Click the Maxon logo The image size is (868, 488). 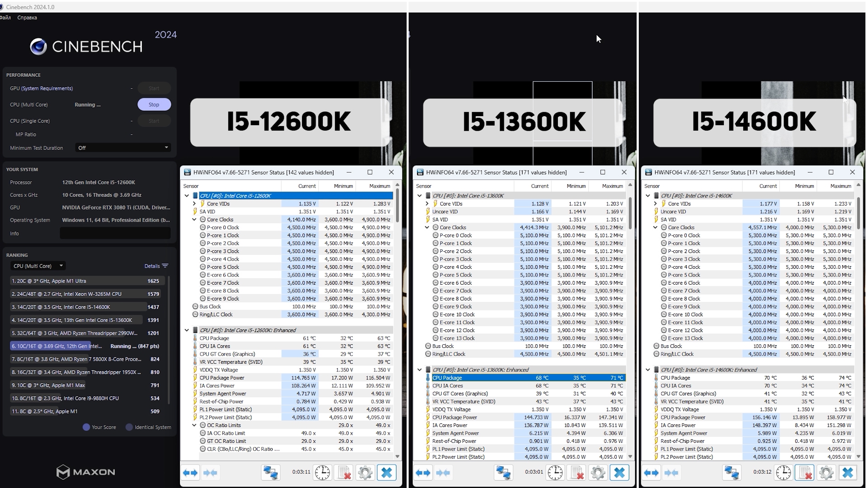point(86,472)
